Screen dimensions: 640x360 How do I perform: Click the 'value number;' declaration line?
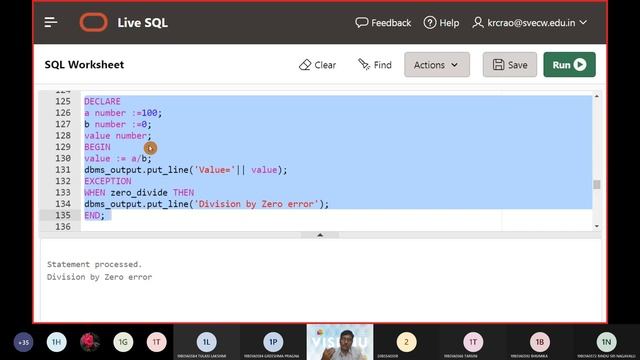(118, 136)
